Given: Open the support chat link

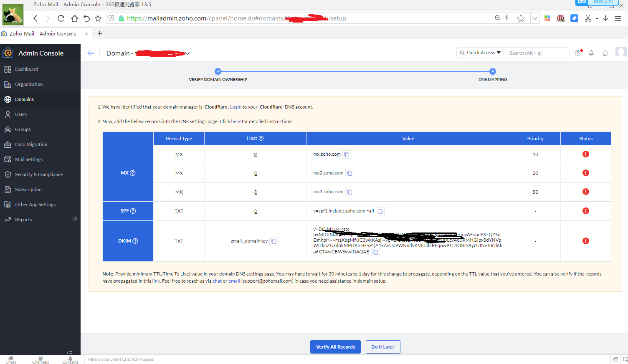Looking at the screenshot, I should click(217, 281).
